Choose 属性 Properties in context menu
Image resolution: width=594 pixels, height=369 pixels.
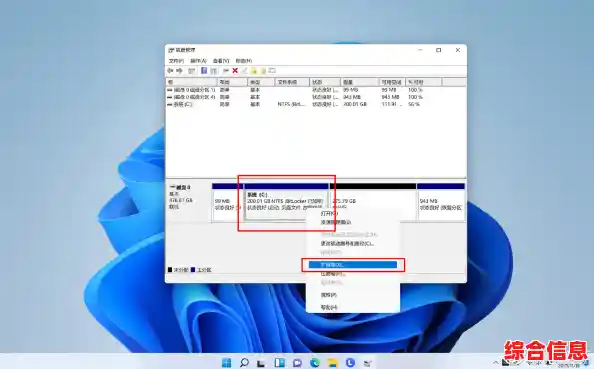pos(352,295)
